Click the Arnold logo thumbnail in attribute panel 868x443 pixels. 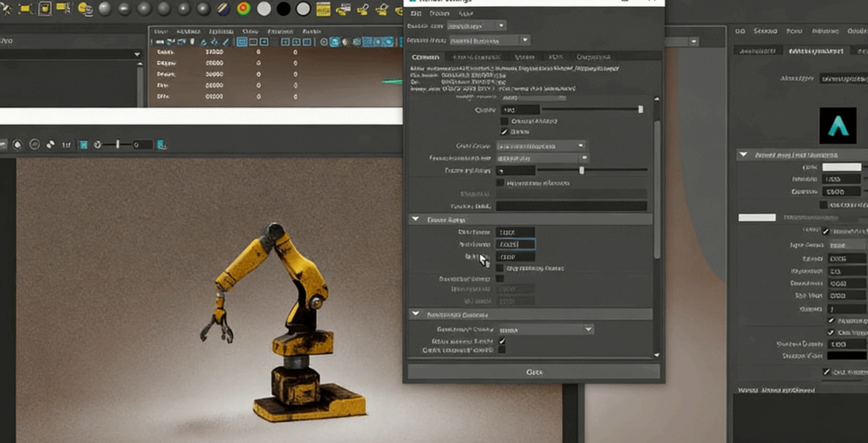[x=837, y=126]
